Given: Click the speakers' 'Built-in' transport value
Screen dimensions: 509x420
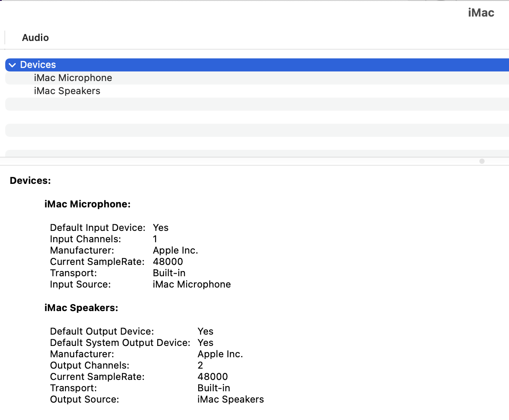Looking at the screenshot, I should [214, 388].
